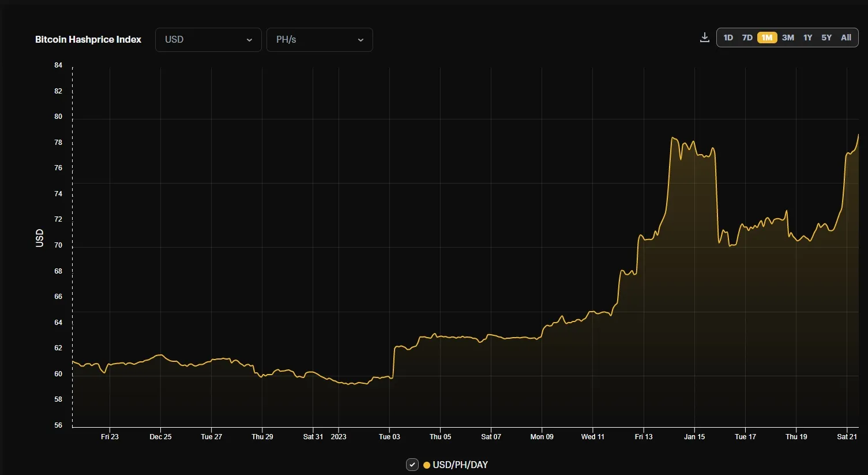Click the Dec 25 date label
868x475 pixels.
click(x=160, y=437)
